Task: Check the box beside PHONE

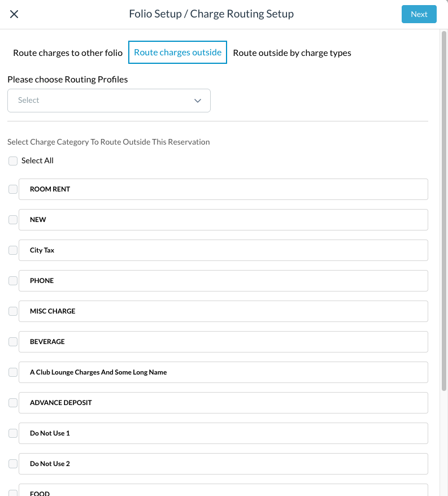Action: pos(13,281)
